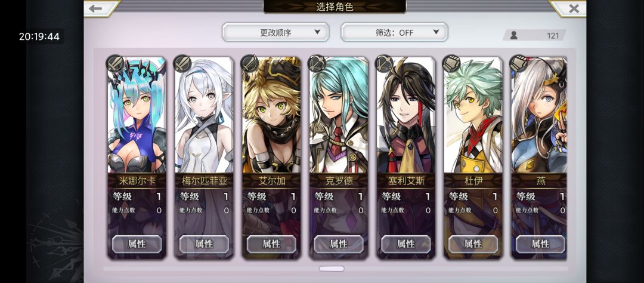Close the 选择角色 screen with X
Viewport: 644px width, 283px height.
tap(574, 8)
